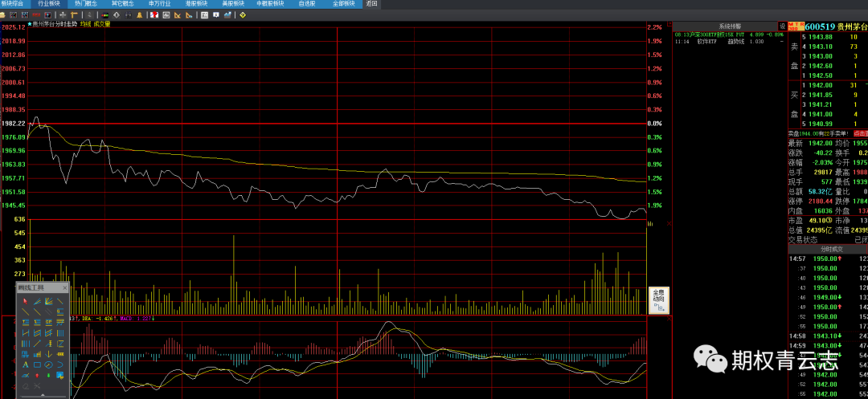This screenshot has width=868, height=399.
Task: Click the 600519 stock code title
Action: click(x=820, y=26)
